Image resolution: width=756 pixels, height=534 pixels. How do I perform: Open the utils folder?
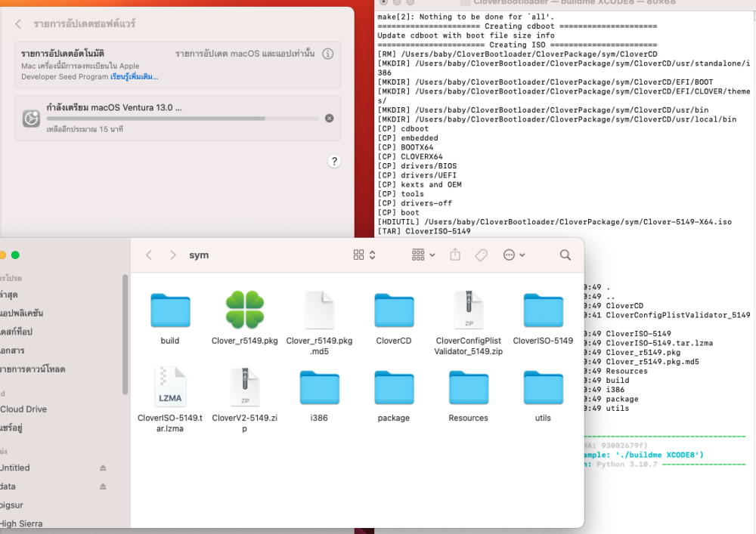click(543, 387)
